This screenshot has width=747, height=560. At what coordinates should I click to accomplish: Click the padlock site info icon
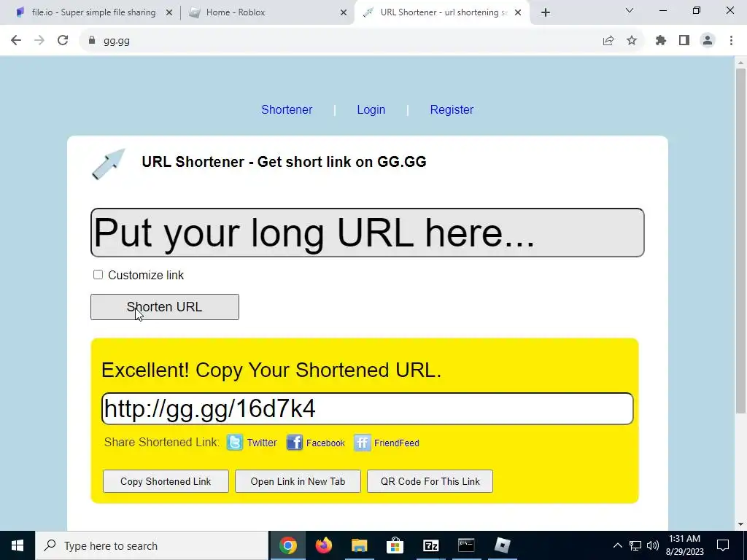tap(92, 41)
